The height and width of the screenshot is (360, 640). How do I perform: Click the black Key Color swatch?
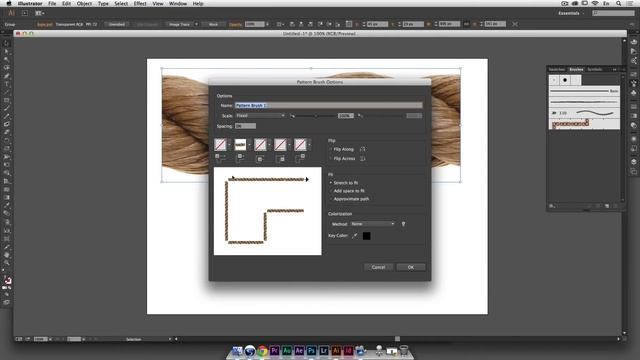click(x=367, y=236)
